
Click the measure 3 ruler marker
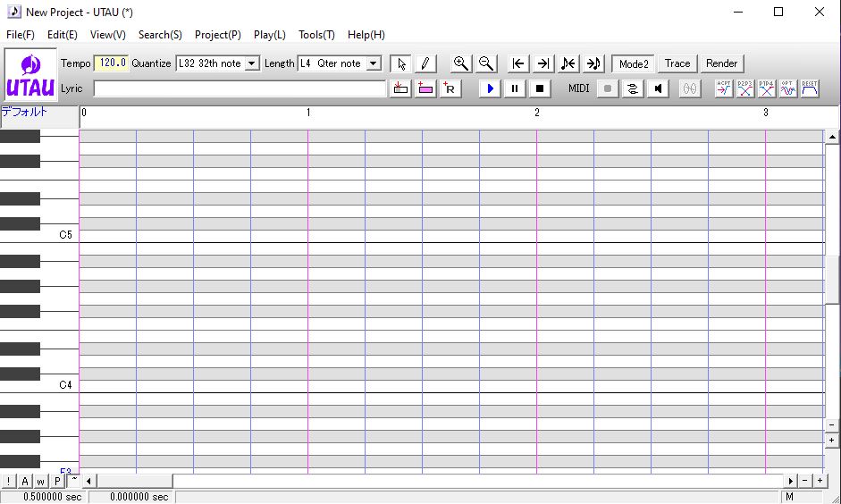(766, 113)
